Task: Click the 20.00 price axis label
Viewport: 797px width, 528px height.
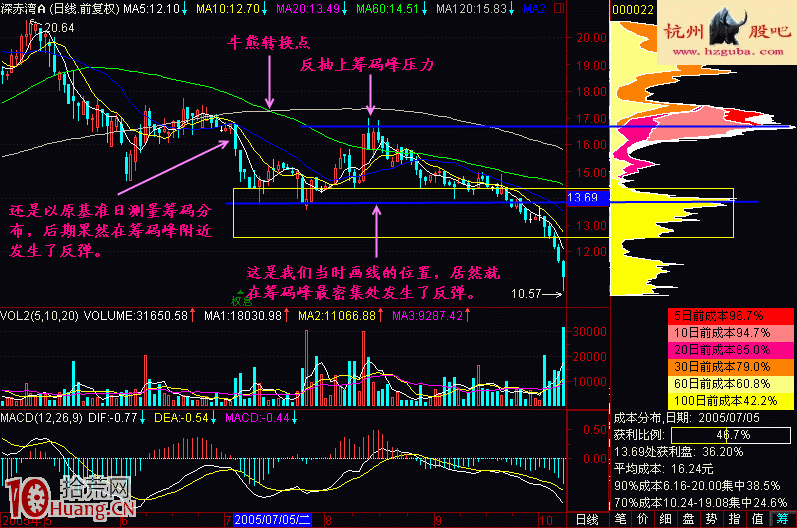Action: (x=592, y=38)
